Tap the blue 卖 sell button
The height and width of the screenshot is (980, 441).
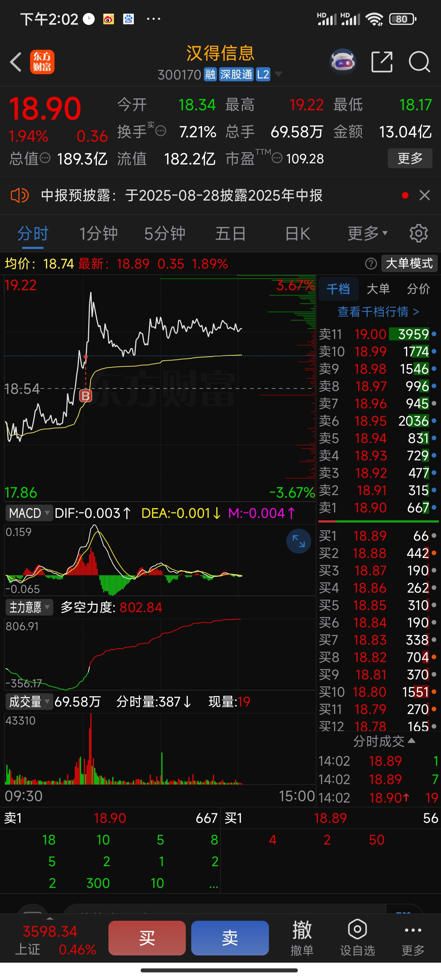pyautogui.click(x=230, y=938)
